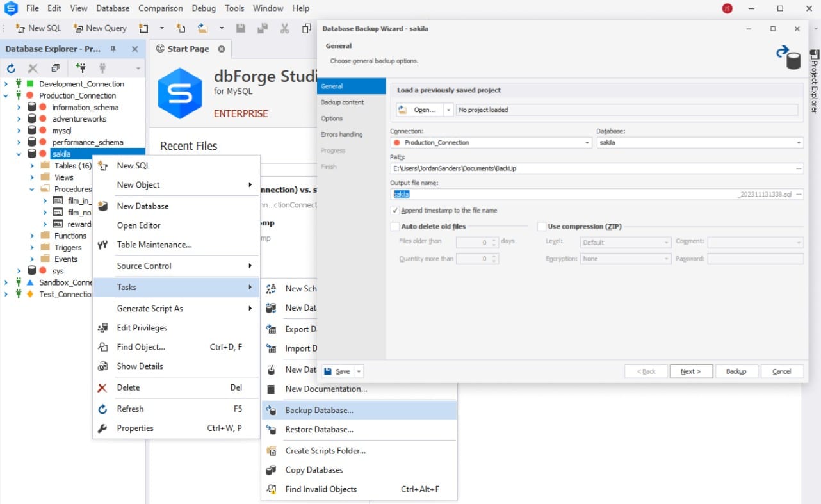
Task: Expand the Functions folder node
Action: tap(32, 236)
